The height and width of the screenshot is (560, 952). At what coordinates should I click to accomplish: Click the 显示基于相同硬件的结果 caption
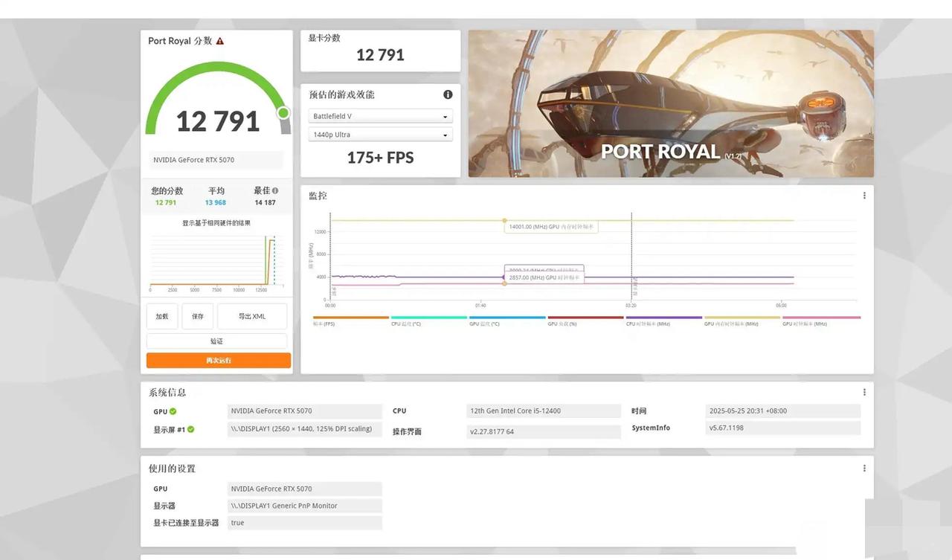[216, 223]
